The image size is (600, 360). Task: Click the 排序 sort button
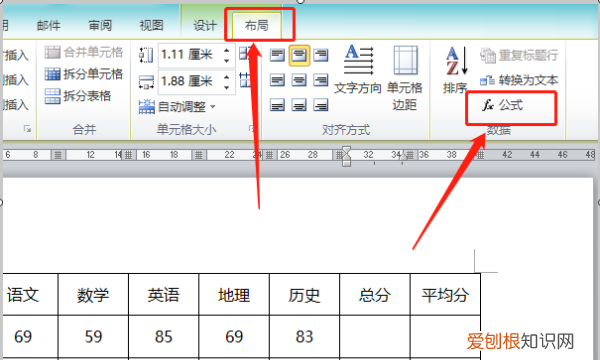[455, 70]
